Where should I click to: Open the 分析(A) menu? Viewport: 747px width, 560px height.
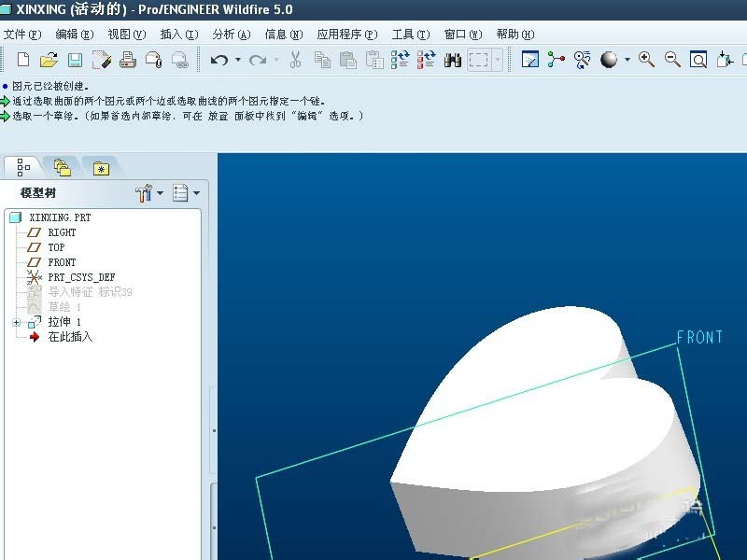click(232, 35)
